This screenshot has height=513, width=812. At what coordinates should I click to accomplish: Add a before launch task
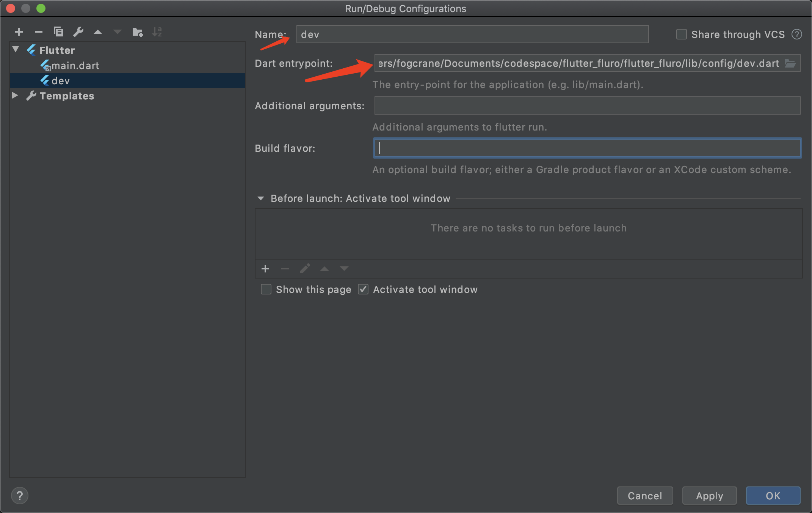[265, 269]
